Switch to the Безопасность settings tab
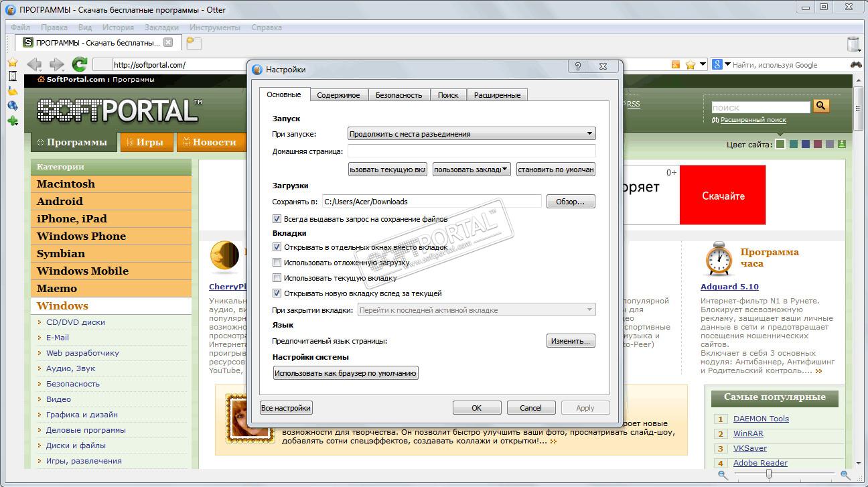 tap(399, 95)
